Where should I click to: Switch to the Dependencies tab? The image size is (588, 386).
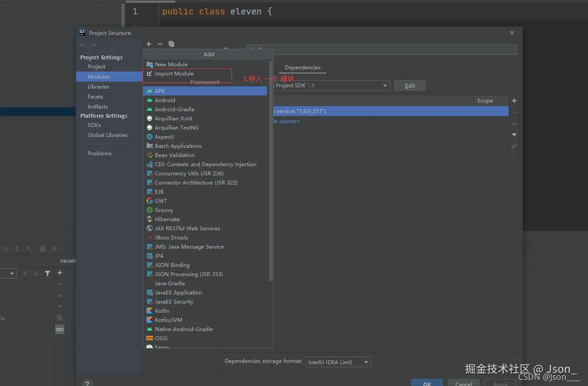coord(303,68)
